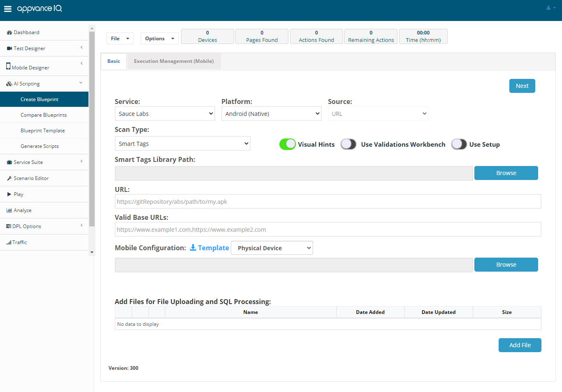Click the Add File button
This screenshot has height=392, width=562.
[520, 345]
